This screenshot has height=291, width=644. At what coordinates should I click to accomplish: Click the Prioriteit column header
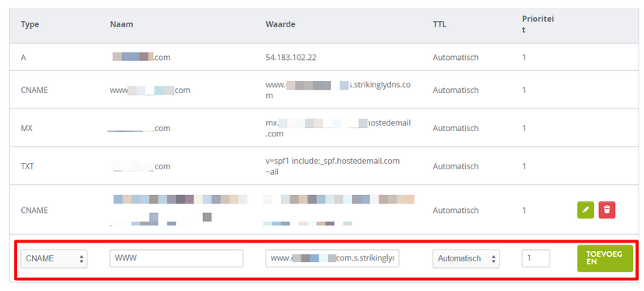538,24
